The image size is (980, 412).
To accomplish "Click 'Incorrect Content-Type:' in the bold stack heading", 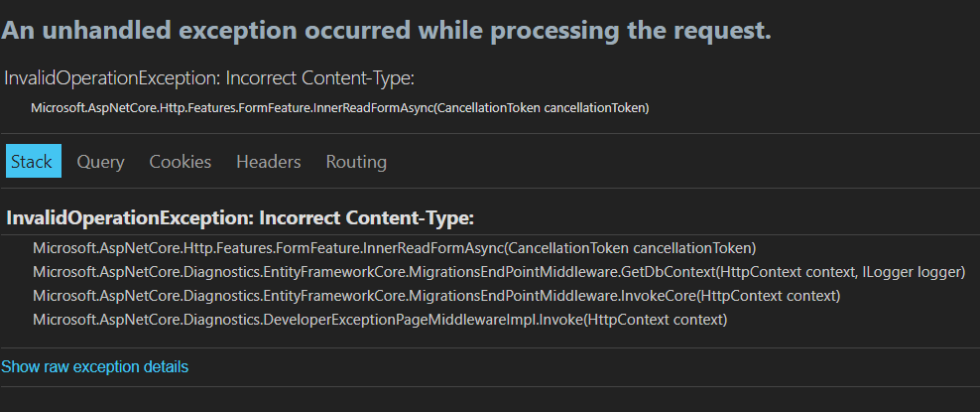I will [366, 218].
